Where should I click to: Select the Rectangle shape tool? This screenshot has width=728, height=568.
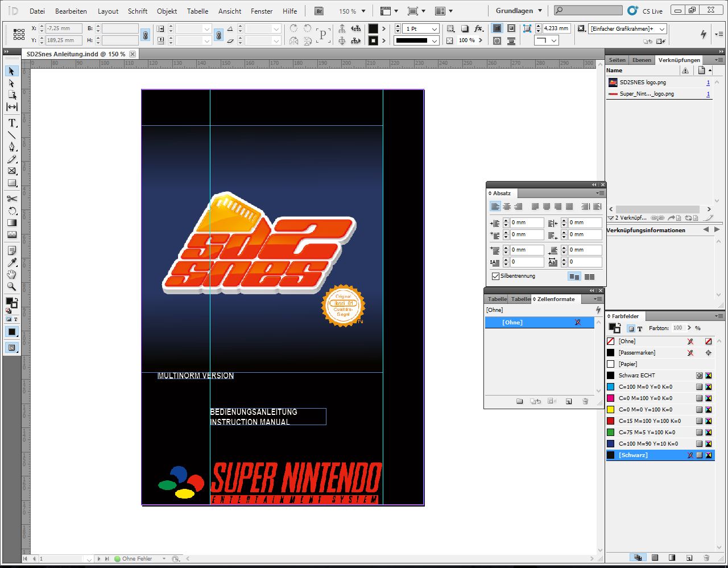click(x=11, y=183)
